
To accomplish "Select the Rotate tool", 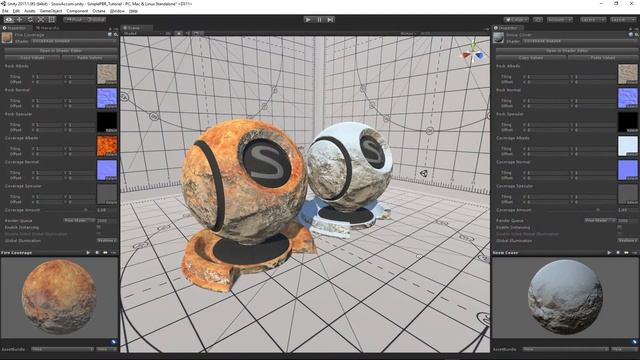I will pos(30,20).
